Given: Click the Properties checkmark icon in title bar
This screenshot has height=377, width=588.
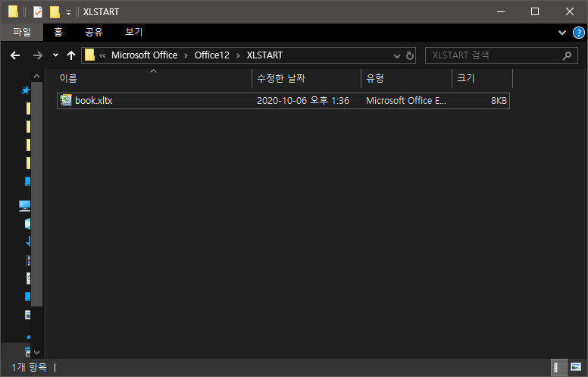Looking at the screenshot, I should 38,12.
